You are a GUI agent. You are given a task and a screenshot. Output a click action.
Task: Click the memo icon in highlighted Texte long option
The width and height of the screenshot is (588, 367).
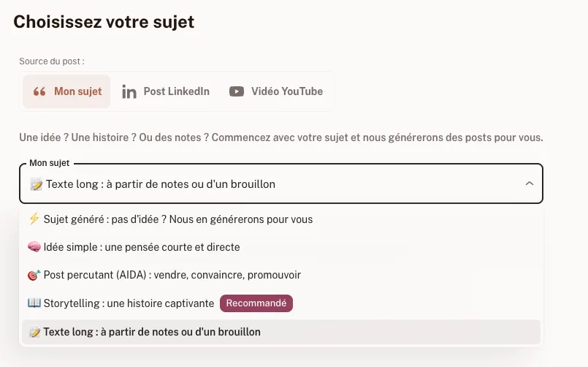pyautogui.click(x=35, y=332)
